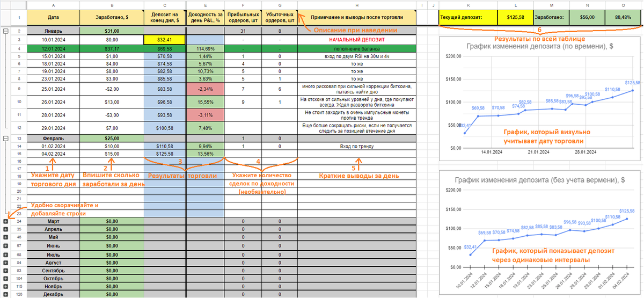Click the '15,55%' profitability cell

[x=204, y=102]
